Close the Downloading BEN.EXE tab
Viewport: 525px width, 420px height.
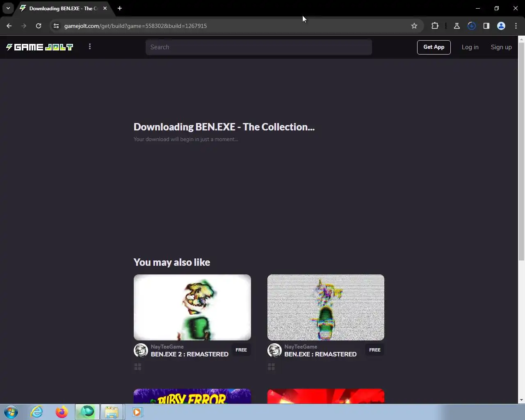click(x=105, y=8)
